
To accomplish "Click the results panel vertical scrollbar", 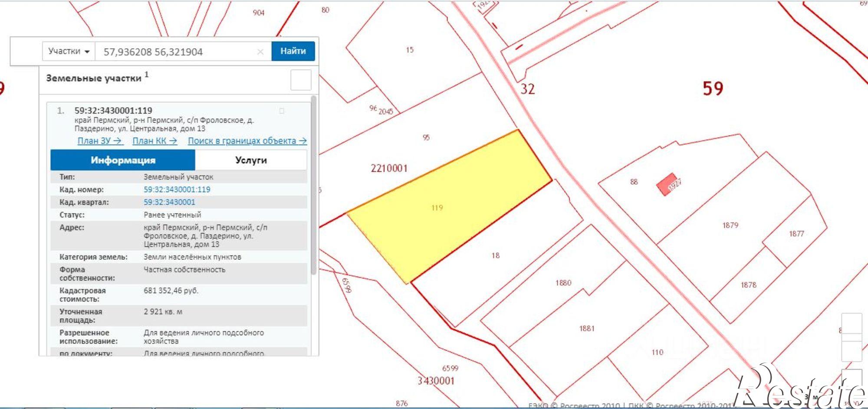I will pyautogui.click(x=314, y=186).
